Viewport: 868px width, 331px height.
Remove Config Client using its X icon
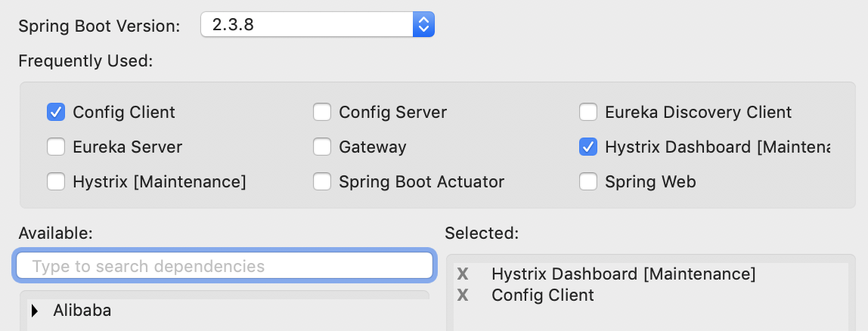pyautogui.click(x=463, y=295)
